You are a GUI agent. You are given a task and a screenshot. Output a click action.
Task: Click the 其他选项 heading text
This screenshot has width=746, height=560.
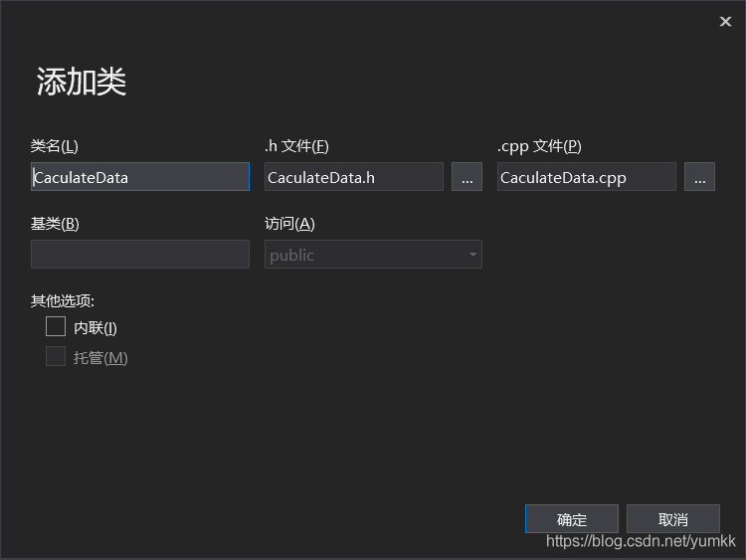click(63, 300)
